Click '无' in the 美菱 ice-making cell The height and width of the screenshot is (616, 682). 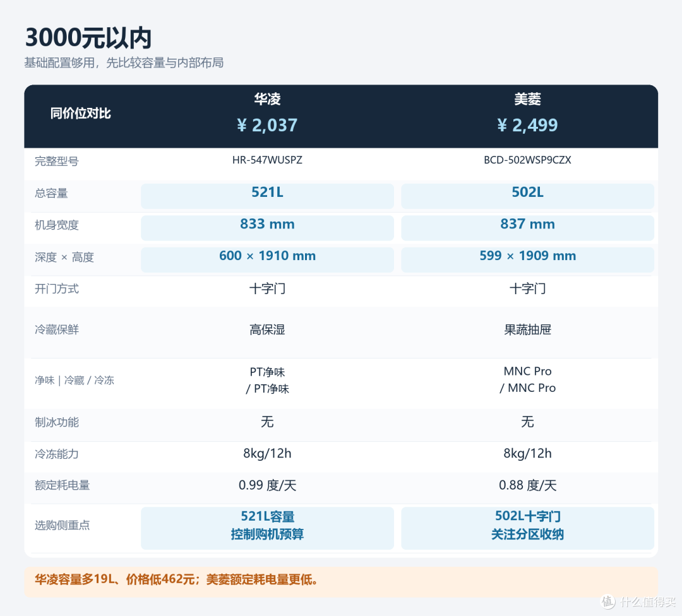point(527,422)
